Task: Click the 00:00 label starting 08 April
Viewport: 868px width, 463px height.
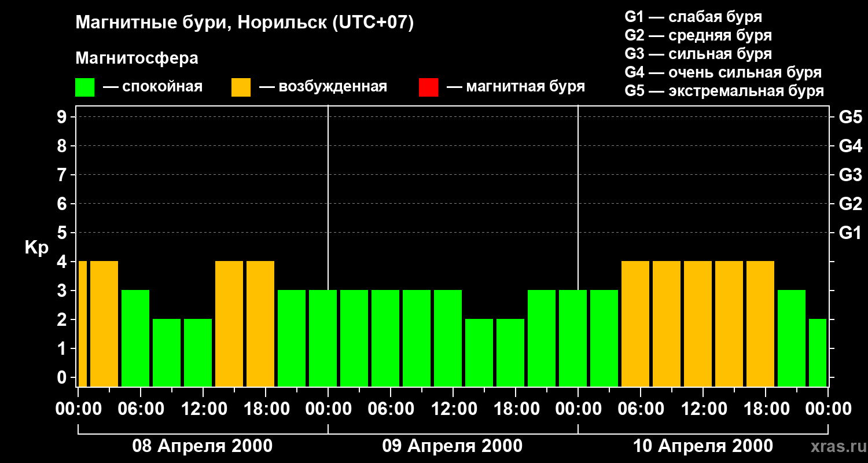Action: pos(78,409)
